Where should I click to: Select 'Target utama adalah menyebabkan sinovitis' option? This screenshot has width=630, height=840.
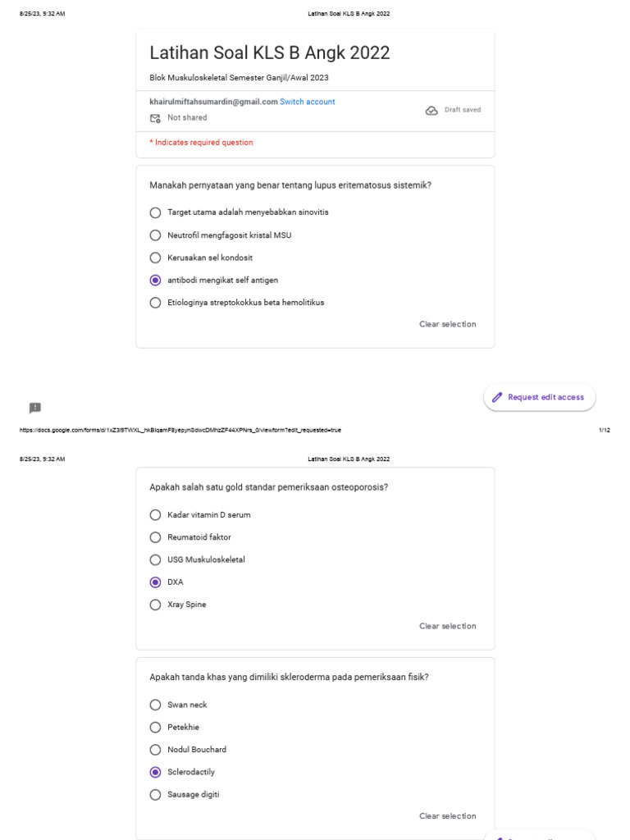click(x=156, y=212)
